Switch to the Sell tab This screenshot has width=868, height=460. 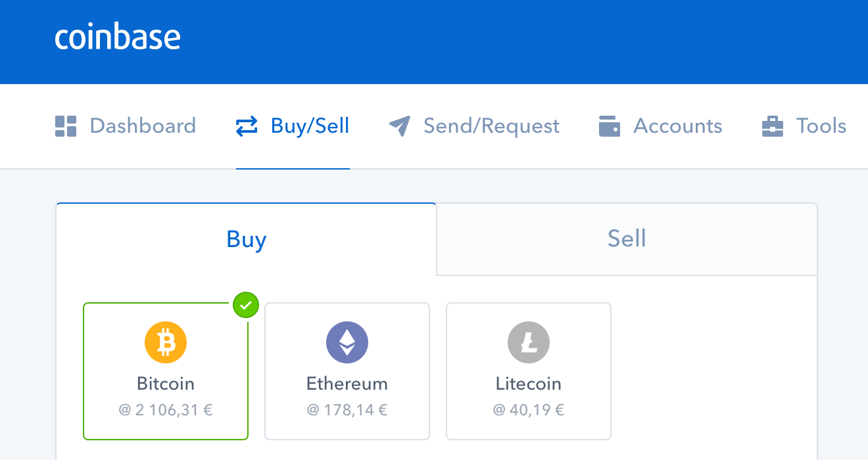point(627,239)
